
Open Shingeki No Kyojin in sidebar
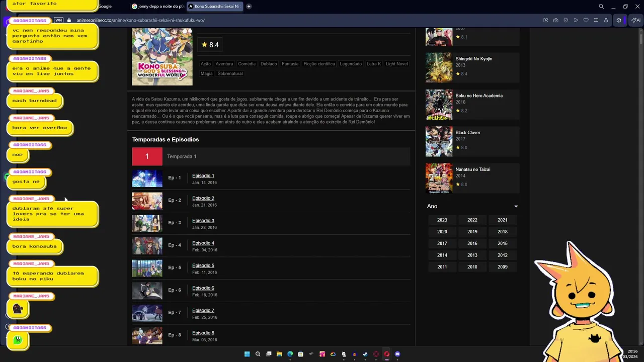click(474, 59)
